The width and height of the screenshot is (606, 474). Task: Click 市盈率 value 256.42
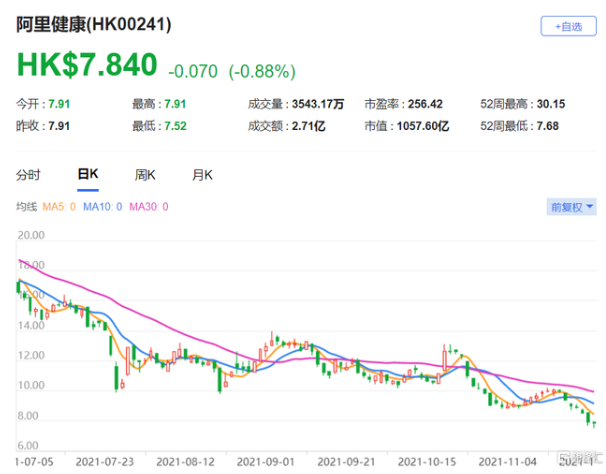pos(425,104)
